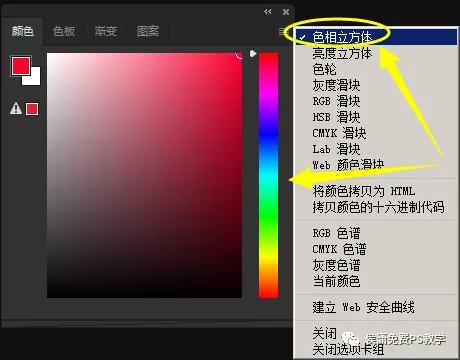Switch to the 渐变 tab
Image resolution: width=460 pixels, height=360 pixels.
pos(106,31)
